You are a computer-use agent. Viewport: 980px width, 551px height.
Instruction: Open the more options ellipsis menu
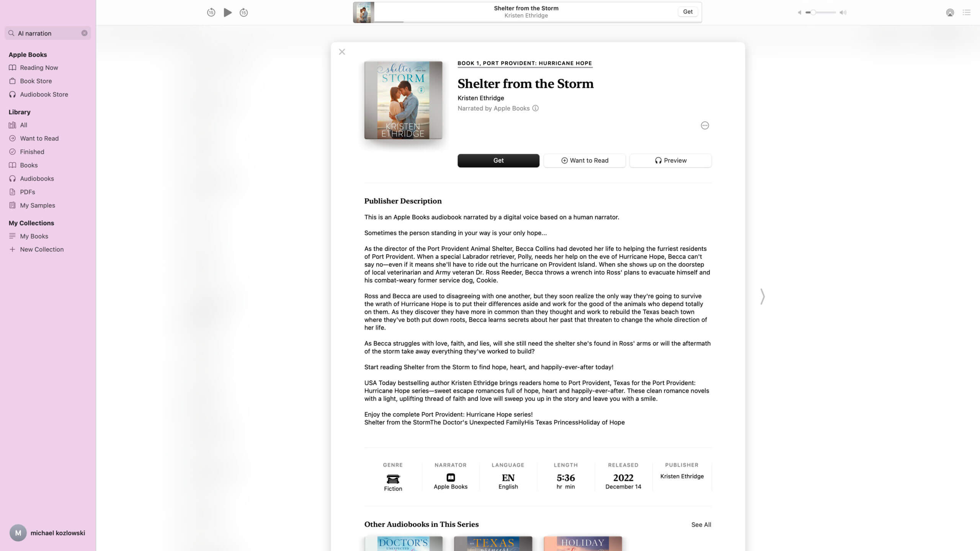click(705, 126)
